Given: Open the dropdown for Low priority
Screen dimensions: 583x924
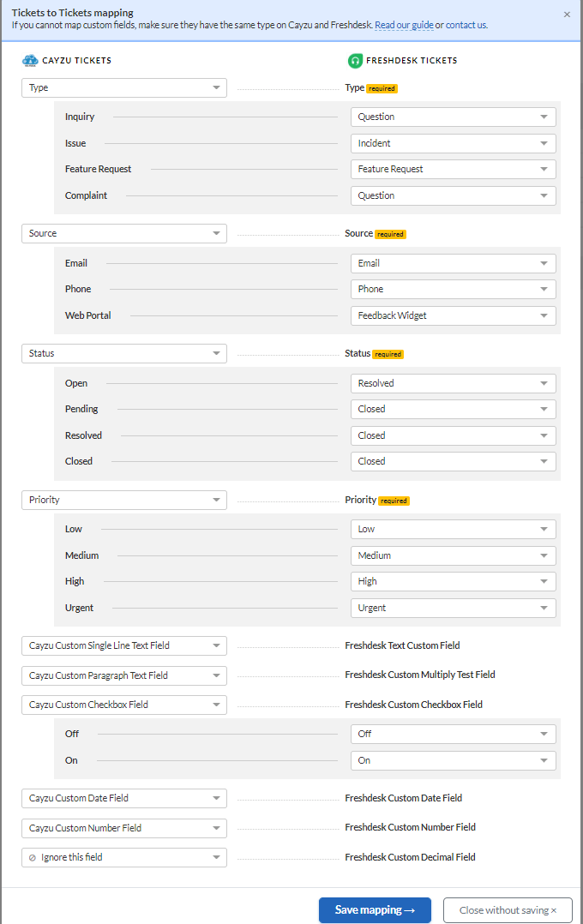Looking at the screenshot, I should [454, 529].
